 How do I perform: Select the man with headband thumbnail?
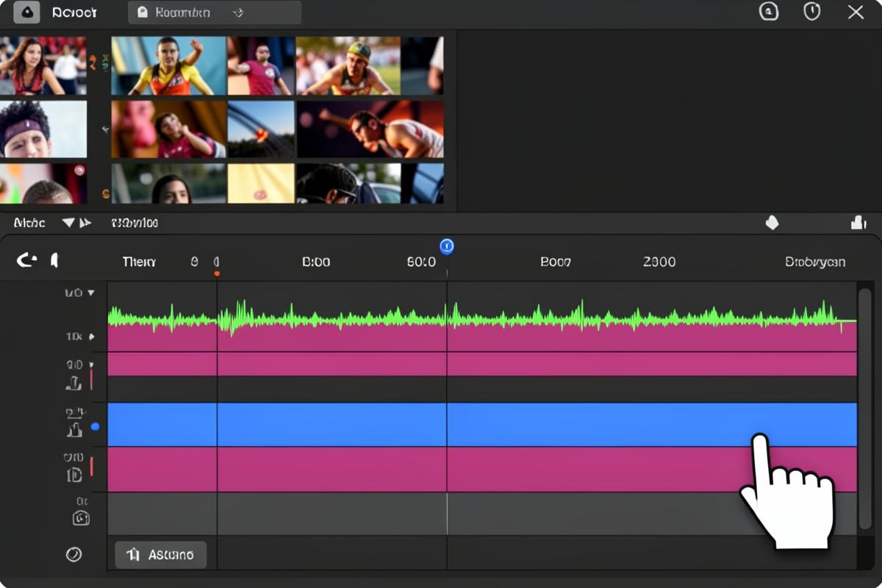click(43, 129)
